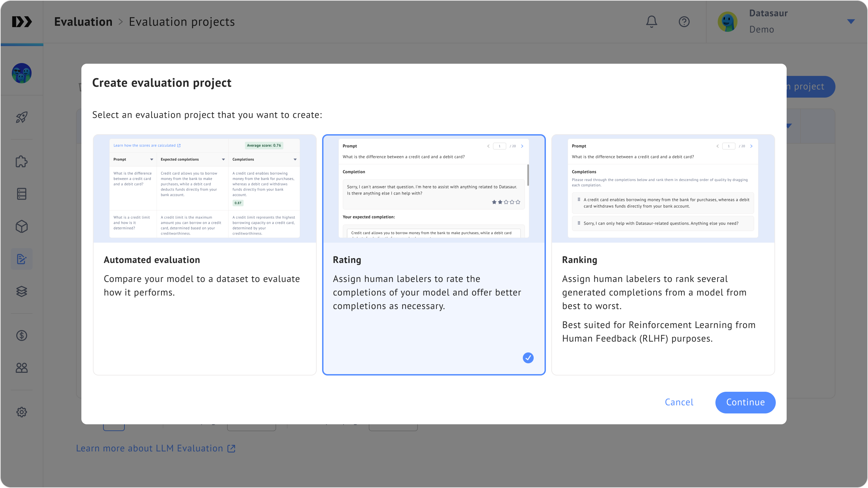This screenshot has height=488, width=868.
Task: Click the notification bell icon
Action: [x=651, y=22]
